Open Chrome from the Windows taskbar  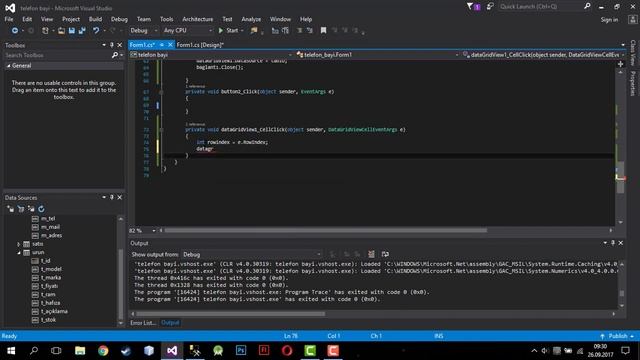coord(103,351)
